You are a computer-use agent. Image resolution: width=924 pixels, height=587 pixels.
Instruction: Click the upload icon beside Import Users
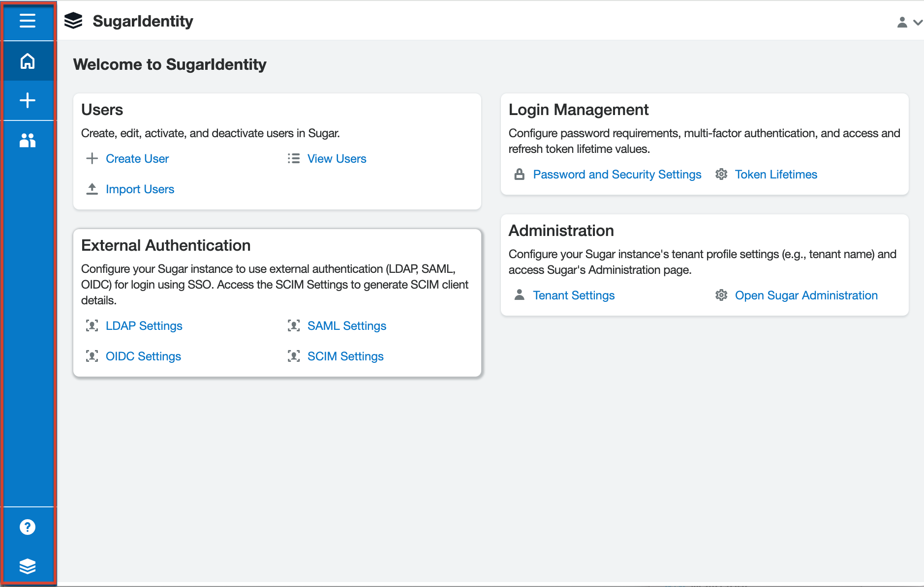92,189
